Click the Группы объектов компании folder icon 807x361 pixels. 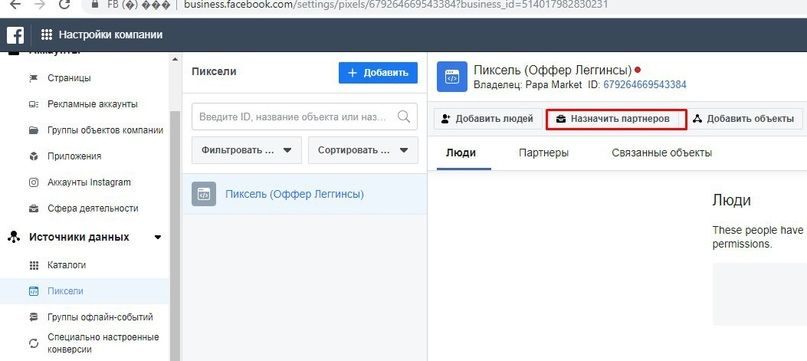tap(34, 130)
